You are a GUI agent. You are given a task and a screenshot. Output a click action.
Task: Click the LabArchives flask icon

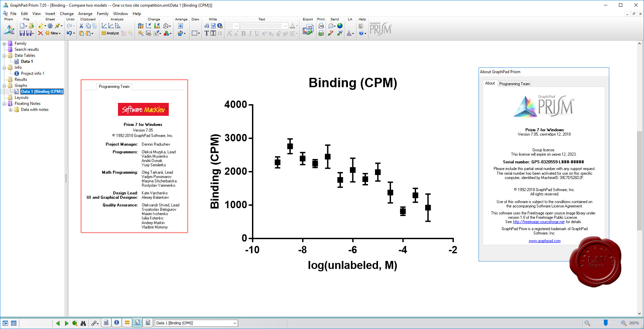coord(349,33)
